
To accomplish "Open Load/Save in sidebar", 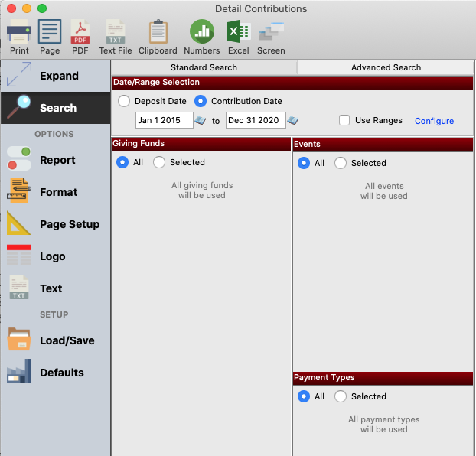I will coord(55,340).
